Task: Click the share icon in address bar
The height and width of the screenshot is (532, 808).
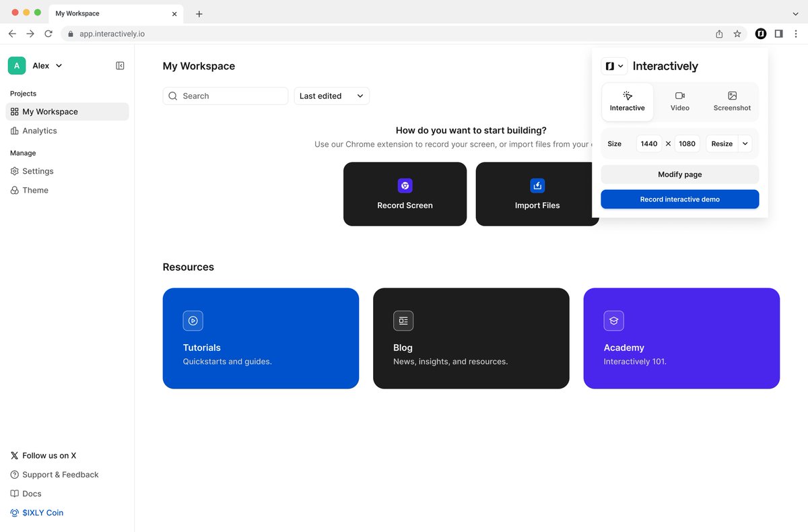Action: (719, 34)
